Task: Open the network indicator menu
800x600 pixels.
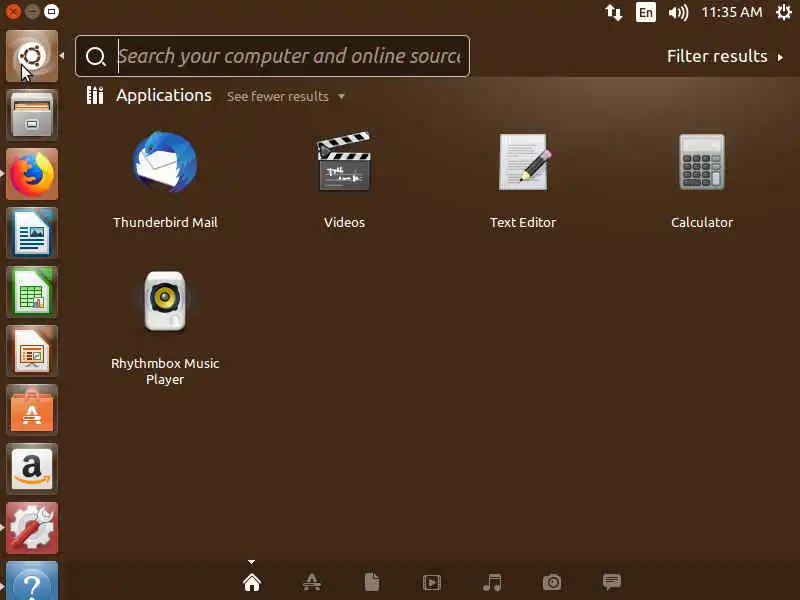Action: [614, 12]
